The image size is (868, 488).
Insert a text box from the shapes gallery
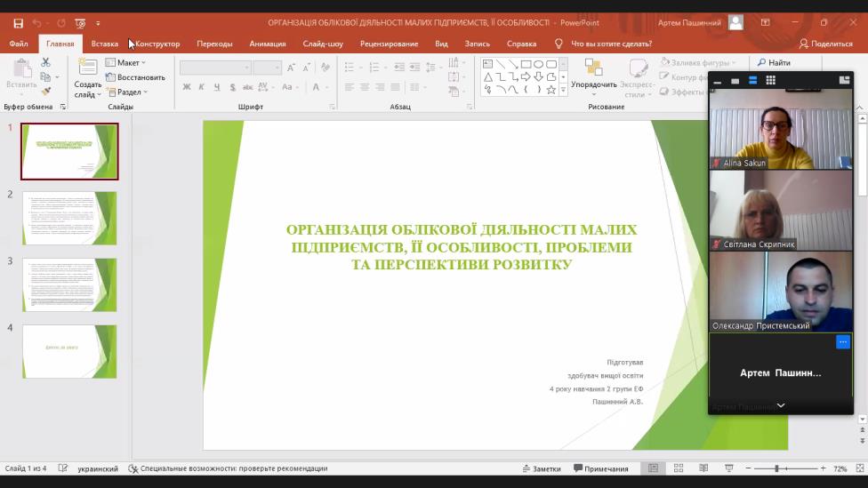click(487, 64)
